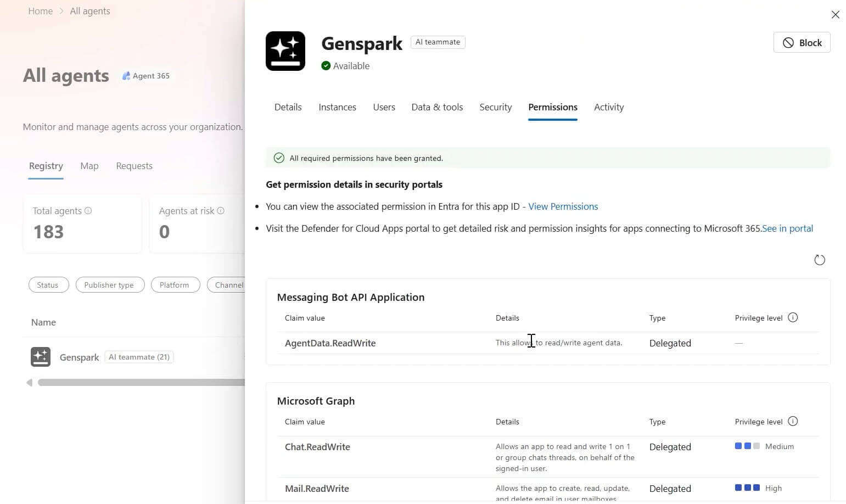Viewport: 846px width, 504px height.
Task: Click the AI teammate badge beside Genspark title
Action: click(x=438, y=42)
